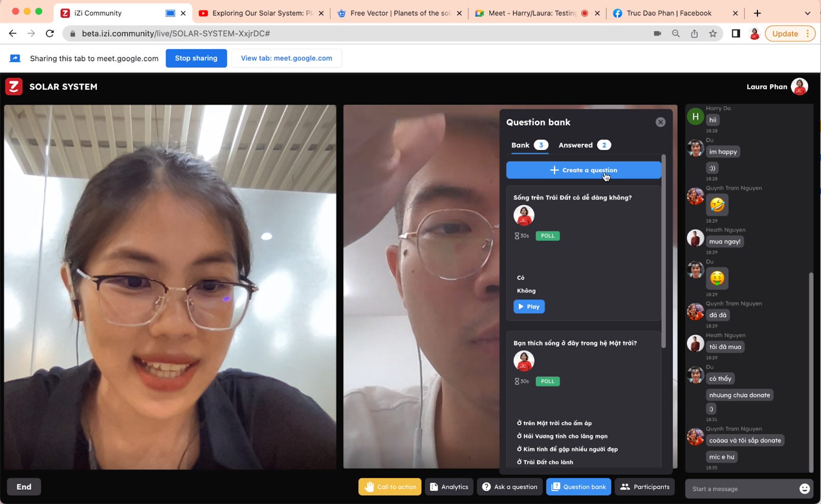Image resolution: width=821 pixels, height=504 pixels.
Task: Click Create a question button
Action: 583,170
